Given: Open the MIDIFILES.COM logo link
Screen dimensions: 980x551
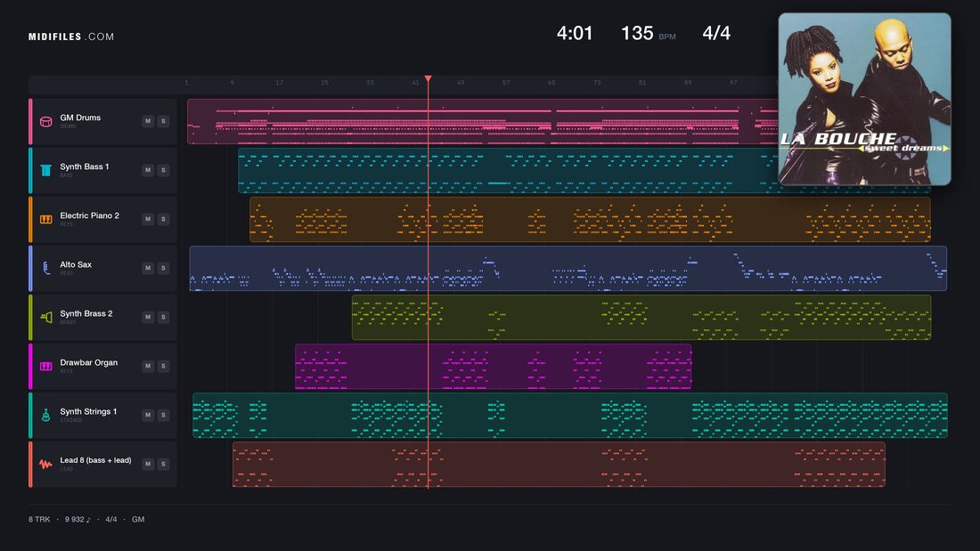Looking at the screenshot, I should (x=71, y=36).
